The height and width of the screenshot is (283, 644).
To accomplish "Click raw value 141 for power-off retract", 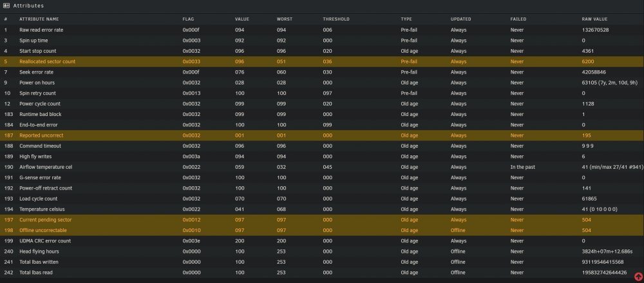I will coord(586,188).
